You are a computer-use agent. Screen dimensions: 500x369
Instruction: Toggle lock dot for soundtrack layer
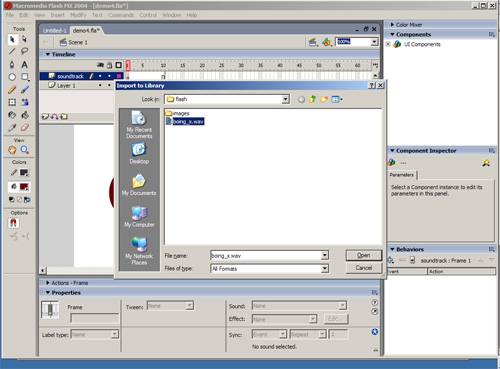pyautogui.click(x=109, y=76)
